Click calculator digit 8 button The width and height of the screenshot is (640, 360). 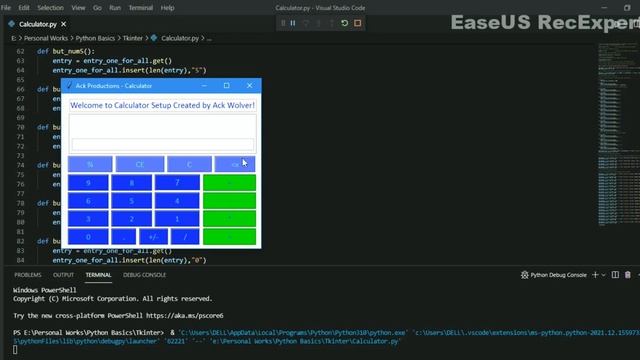(x=131, y=183)
